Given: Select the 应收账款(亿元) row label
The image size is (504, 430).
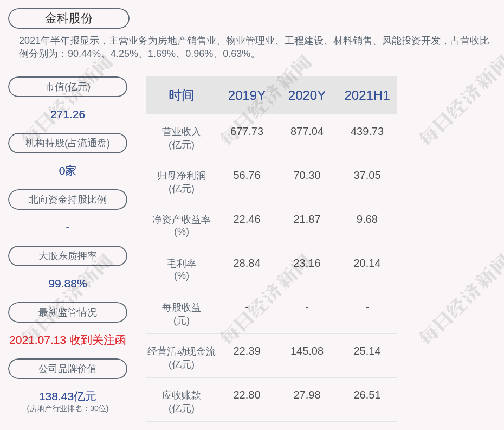Looking at the screenshot, I should [182, 402].
